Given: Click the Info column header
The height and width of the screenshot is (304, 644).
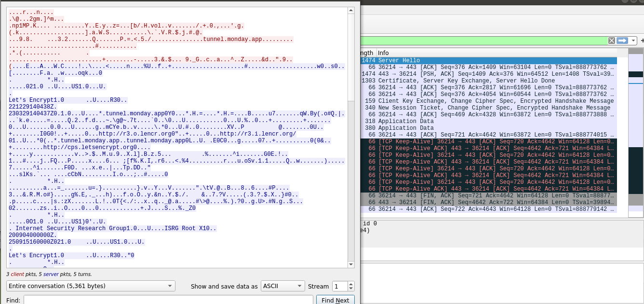Looking at the screenshot, I should pyautogui.click(x=496, y=53).
